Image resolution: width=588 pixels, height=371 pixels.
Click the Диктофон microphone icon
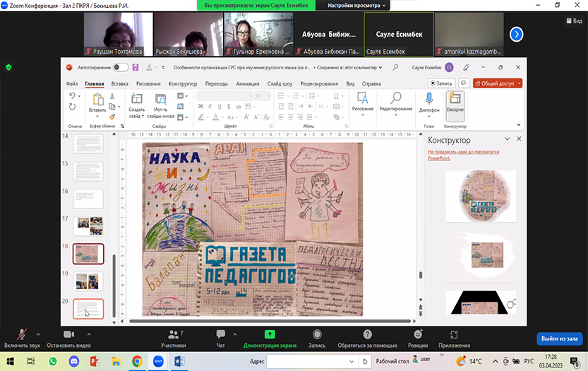(x=429, y=99)
